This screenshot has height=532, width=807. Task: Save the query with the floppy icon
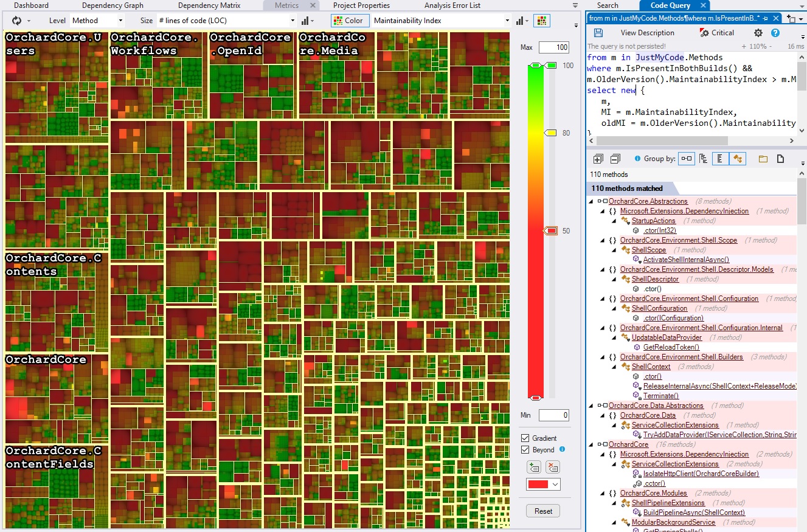598,33
